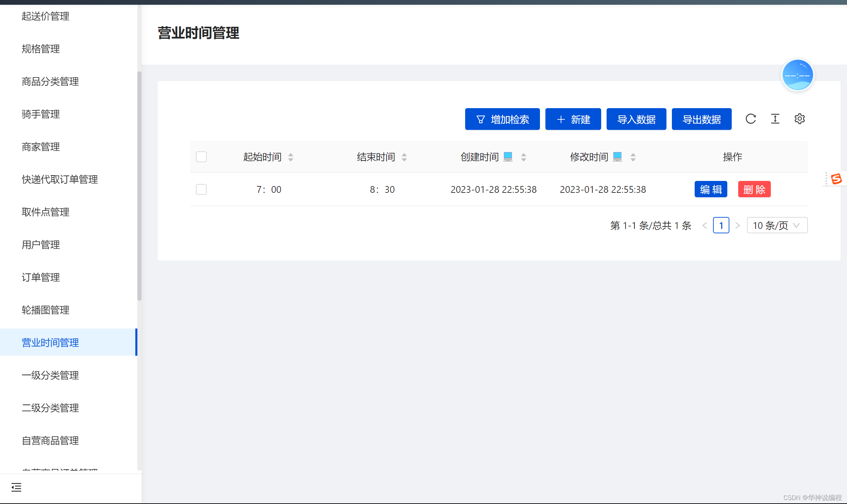Go to next page arrow
This screenshot has width=847, height=504.
pyautogui.click(x=737, y=225)
